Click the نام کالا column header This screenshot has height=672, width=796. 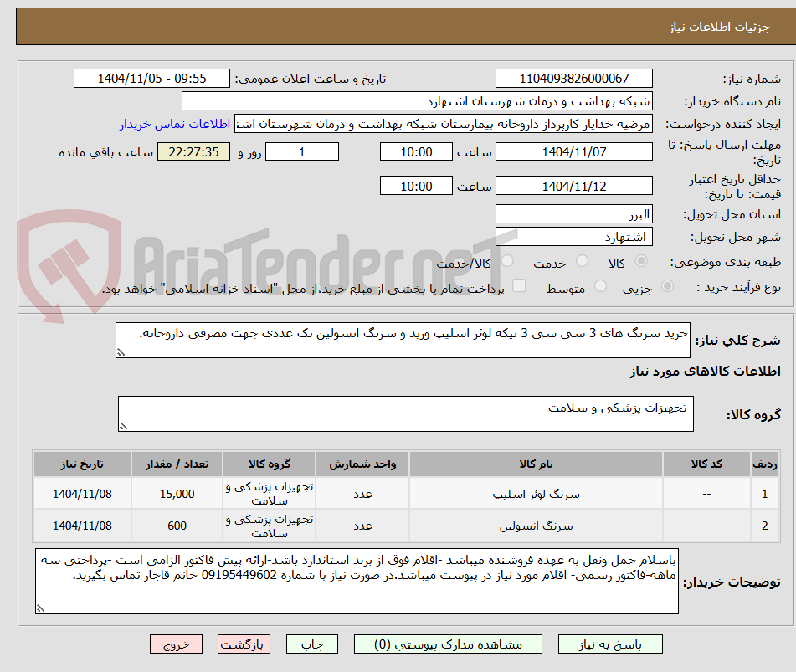pos(536,464)
